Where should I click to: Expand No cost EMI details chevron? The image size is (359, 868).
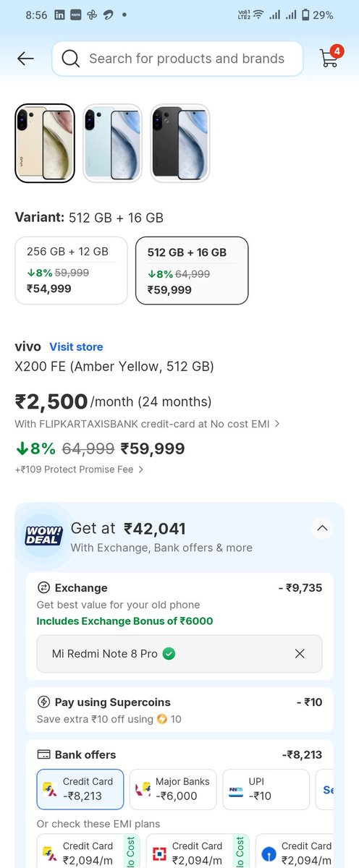point(277,424)
